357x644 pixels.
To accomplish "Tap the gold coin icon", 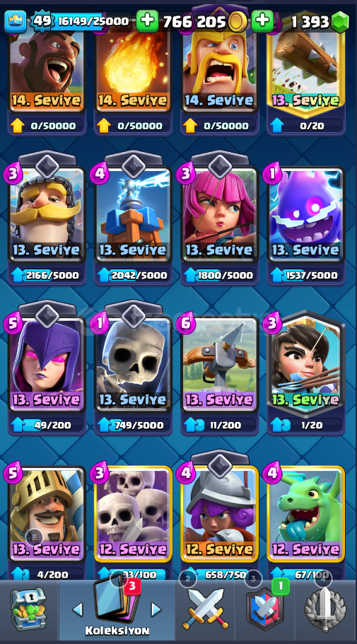I will [238, 22].
